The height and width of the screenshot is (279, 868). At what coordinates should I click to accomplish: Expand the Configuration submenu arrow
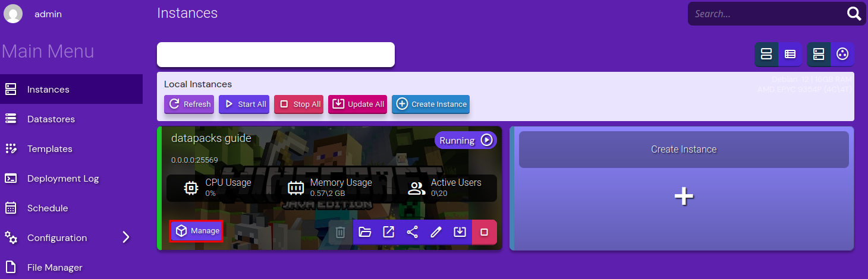pos(125,237)
